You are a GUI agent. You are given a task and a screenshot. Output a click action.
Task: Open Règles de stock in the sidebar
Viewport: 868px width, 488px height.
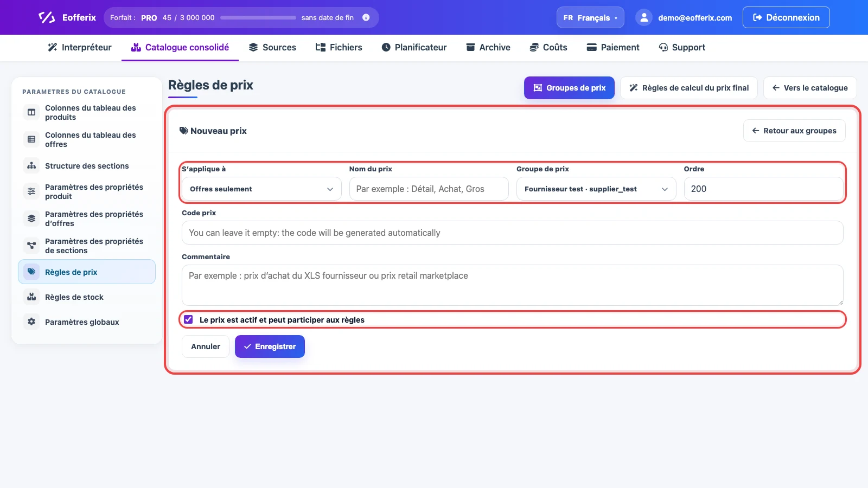(87, 297)
